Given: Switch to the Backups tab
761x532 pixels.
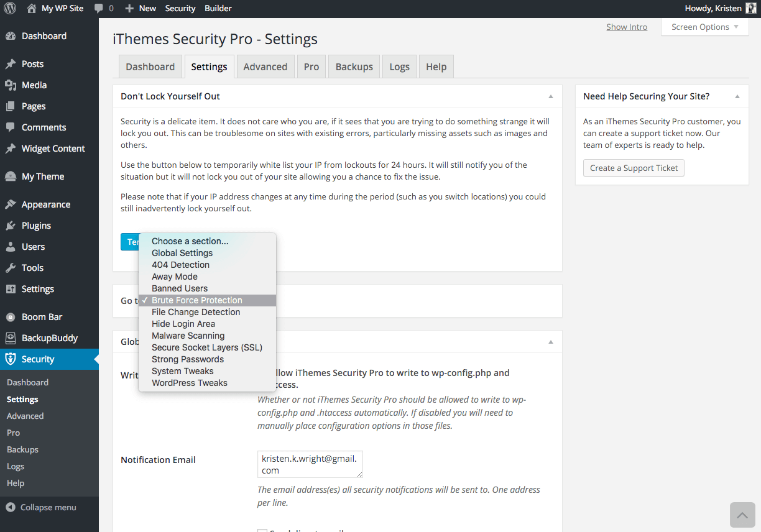Looking at the screenshot, I should 354,66.
